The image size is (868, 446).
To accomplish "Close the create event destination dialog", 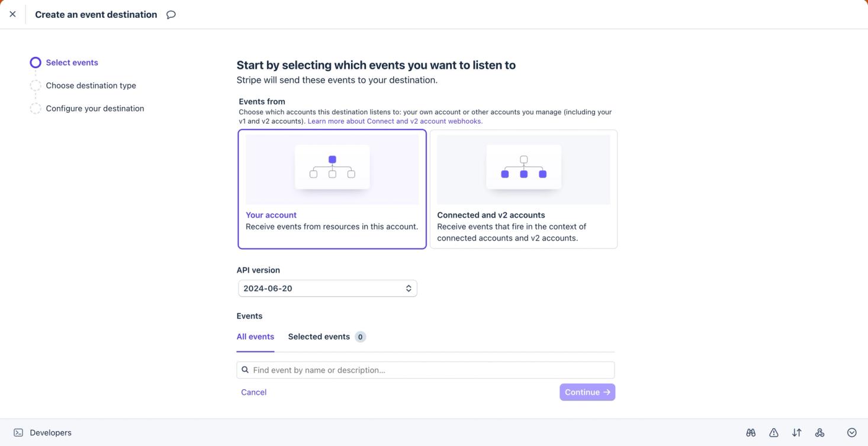I will (x=12, y=14).
